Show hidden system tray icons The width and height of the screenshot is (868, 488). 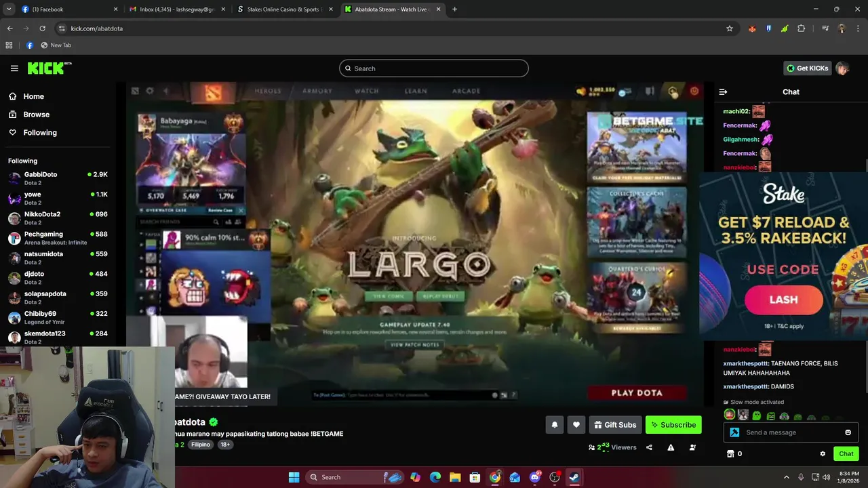[x=787, y=477]
